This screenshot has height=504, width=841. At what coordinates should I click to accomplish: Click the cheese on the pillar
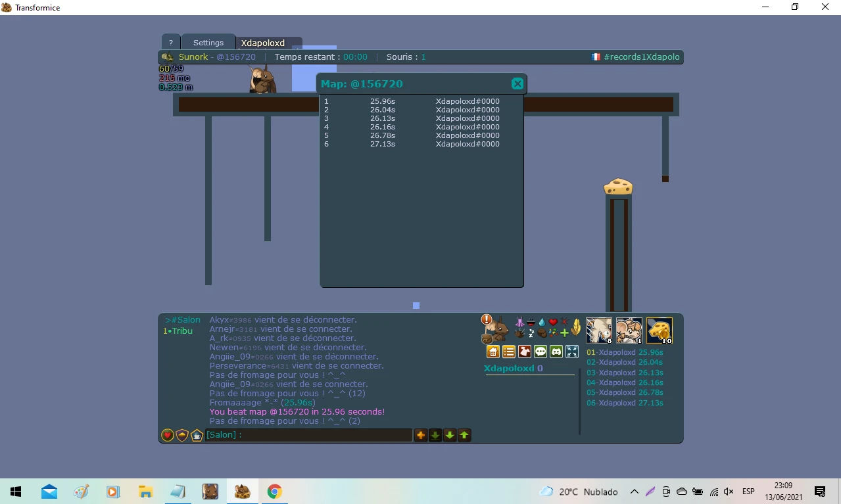[x=618, y=186]
